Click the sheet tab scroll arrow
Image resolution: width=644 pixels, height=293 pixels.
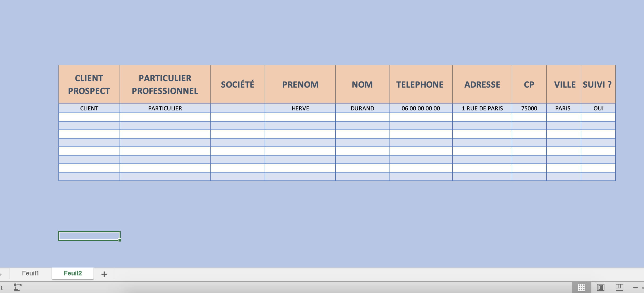[x=1, y=274]
